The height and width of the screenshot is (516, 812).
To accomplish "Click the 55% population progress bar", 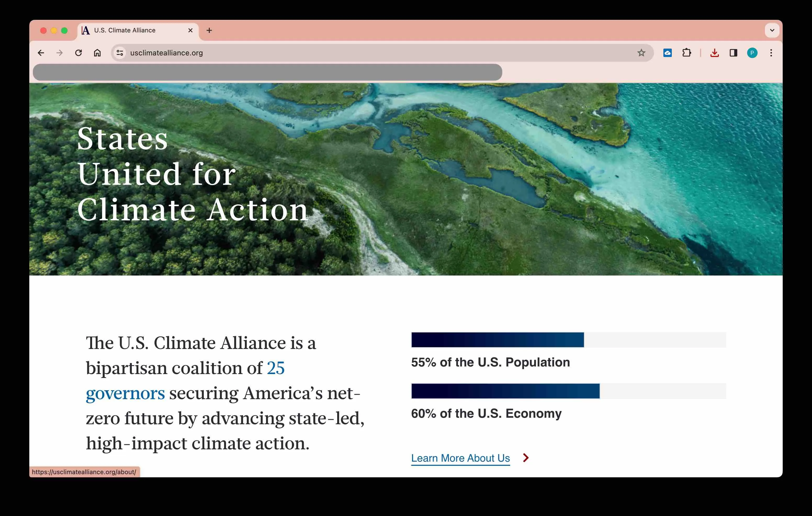I will click(x=568, y=340).
